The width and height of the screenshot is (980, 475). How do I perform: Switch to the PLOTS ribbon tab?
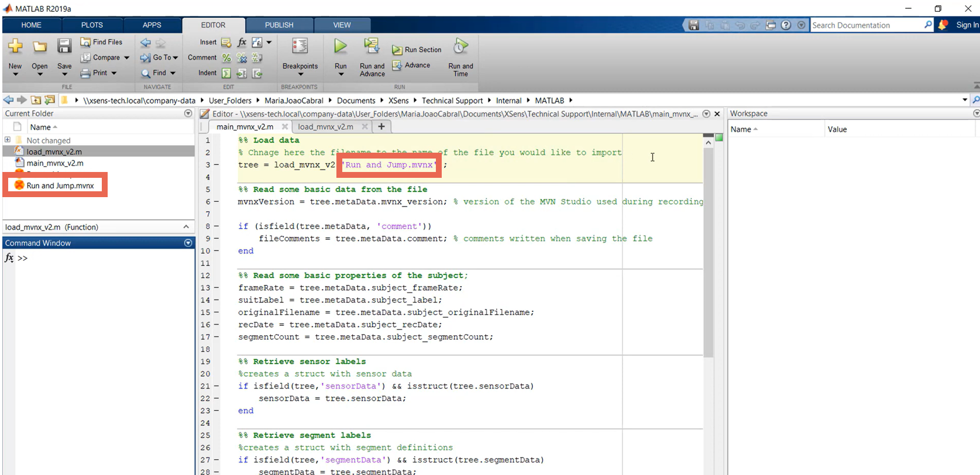pyautogui.click(x=92, y=25)
